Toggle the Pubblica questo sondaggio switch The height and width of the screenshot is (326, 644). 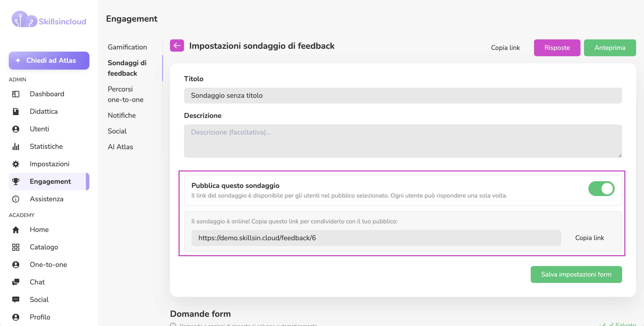point(601,189)
